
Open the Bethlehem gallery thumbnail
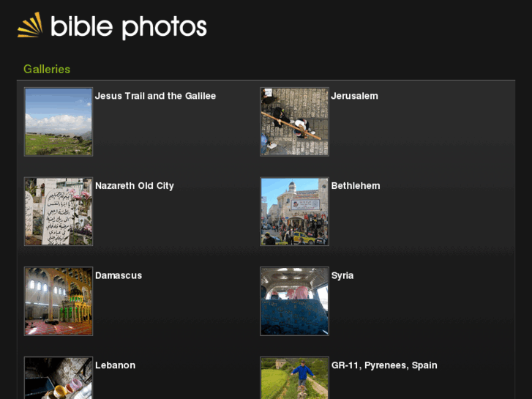click(294, 212)
